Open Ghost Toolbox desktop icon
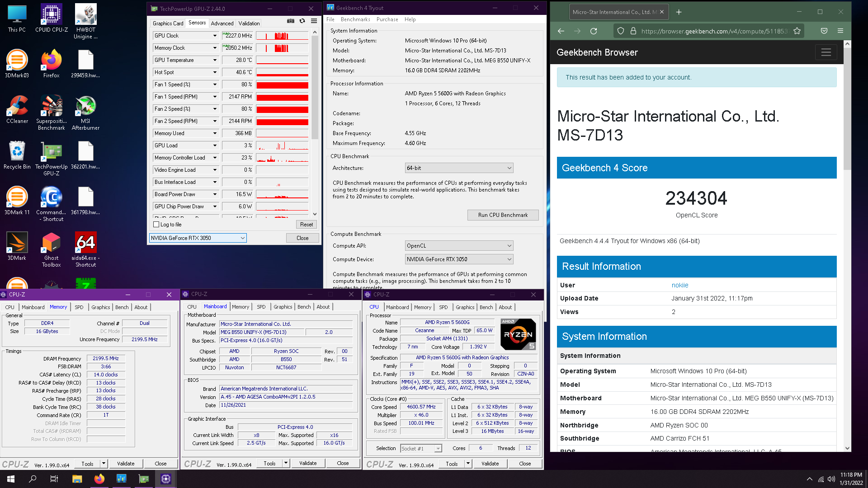Screen dimensions: 868x488 pyautogui.click(x=51, y=250)
